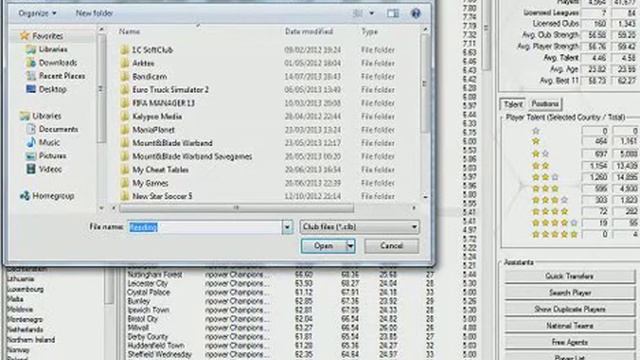
Task: Click the file list vertical scrollbar
Action: [425, 84]
